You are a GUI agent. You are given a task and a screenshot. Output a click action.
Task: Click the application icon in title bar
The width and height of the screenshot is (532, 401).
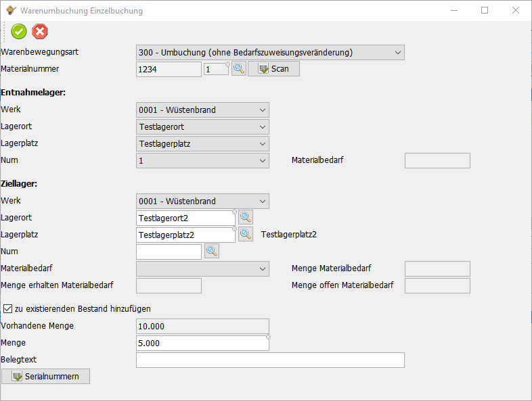(9, 11)
